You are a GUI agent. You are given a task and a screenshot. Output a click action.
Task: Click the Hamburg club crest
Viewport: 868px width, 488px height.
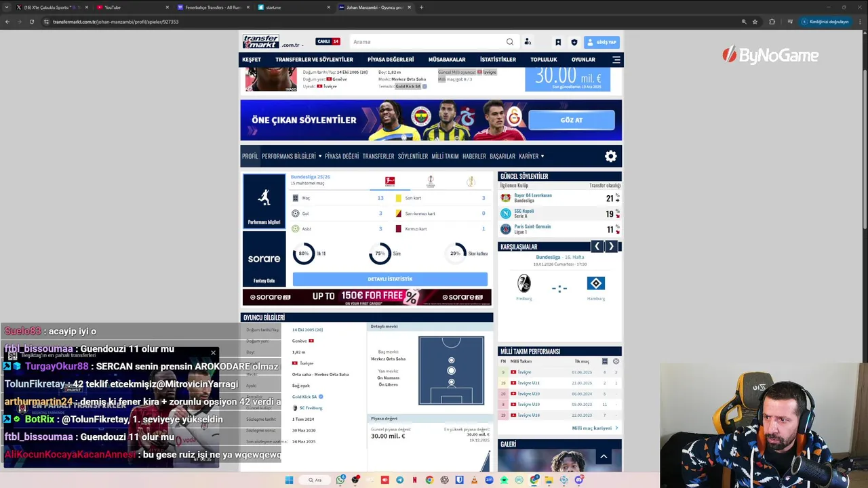595,283
